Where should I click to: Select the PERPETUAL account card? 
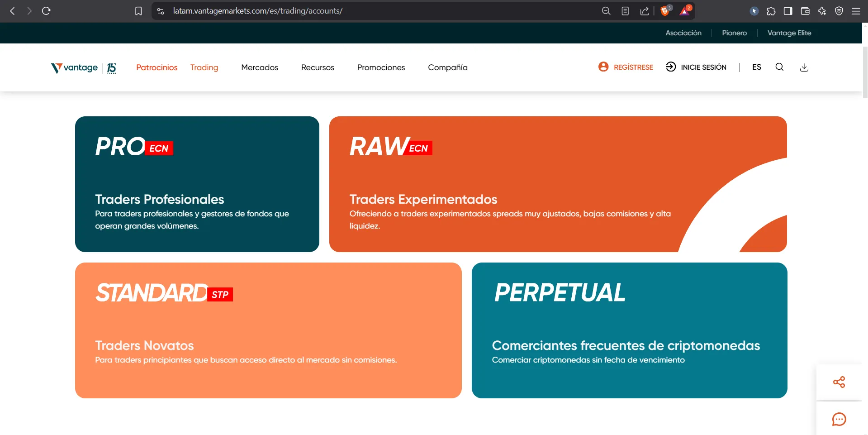click(x=630, y=330)
